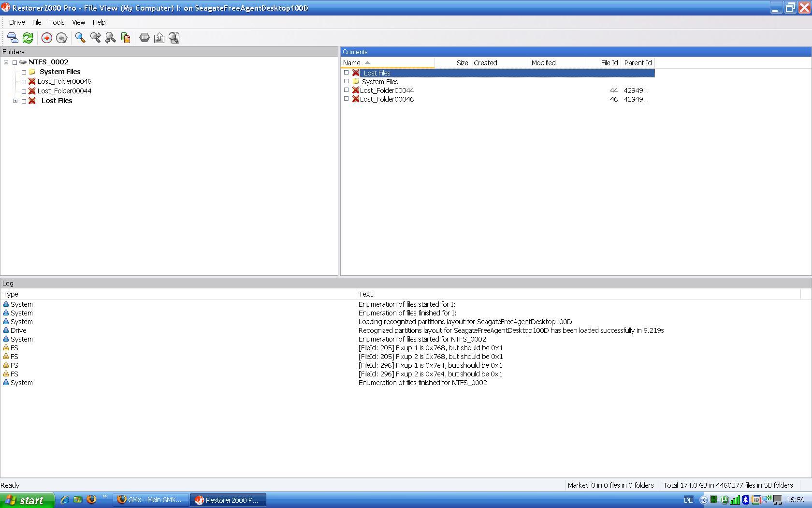Select log row 'Enumeration of files finished for NTFS_0002'
This screenshot has height=508, width=812.
[406, 383]
